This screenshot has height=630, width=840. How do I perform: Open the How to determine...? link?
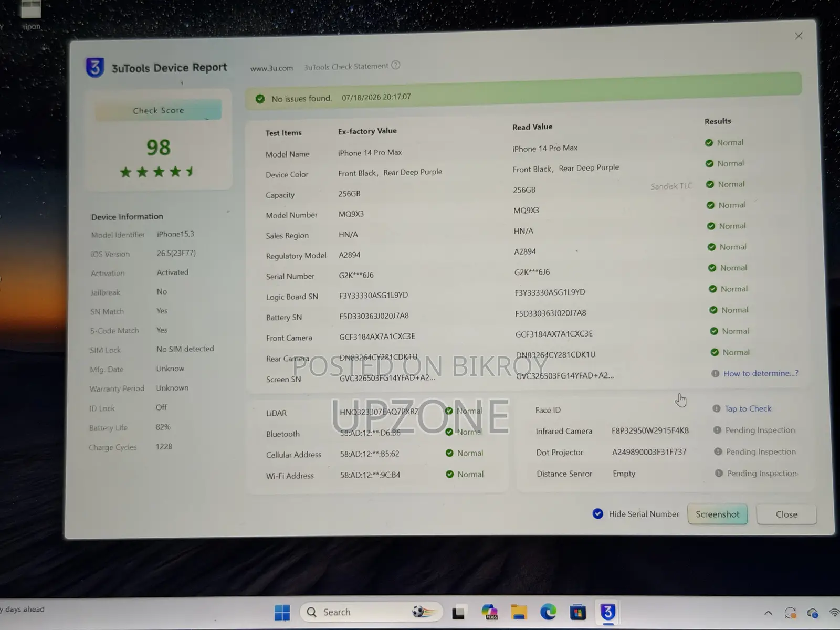pos(761,373)
